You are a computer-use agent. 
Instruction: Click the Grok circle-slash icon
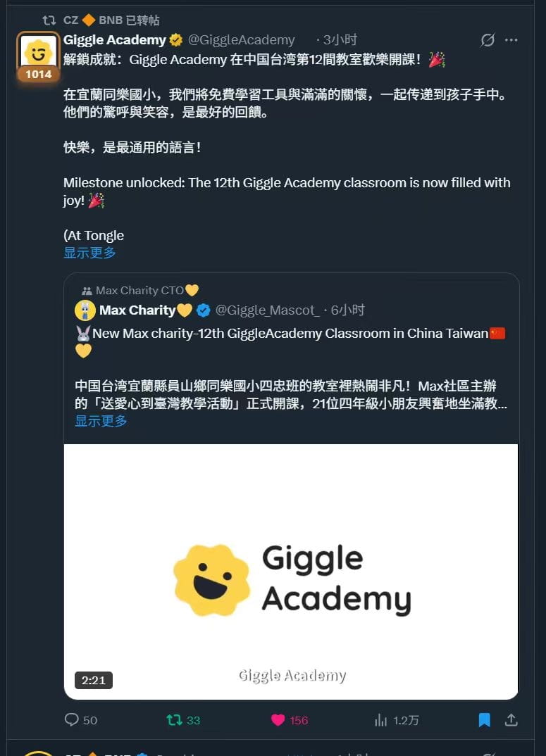(x=488, y=40)
